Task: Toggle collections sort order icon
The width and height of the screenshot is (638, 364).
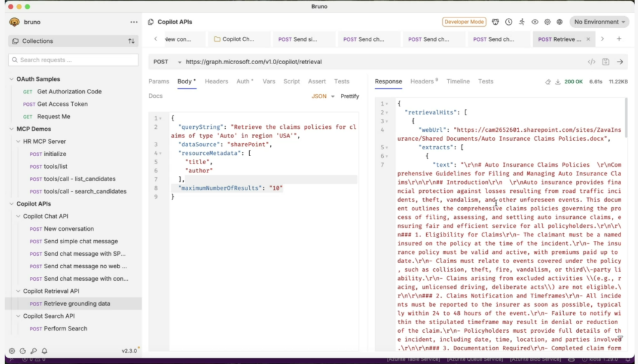Action: coord(131,41)
